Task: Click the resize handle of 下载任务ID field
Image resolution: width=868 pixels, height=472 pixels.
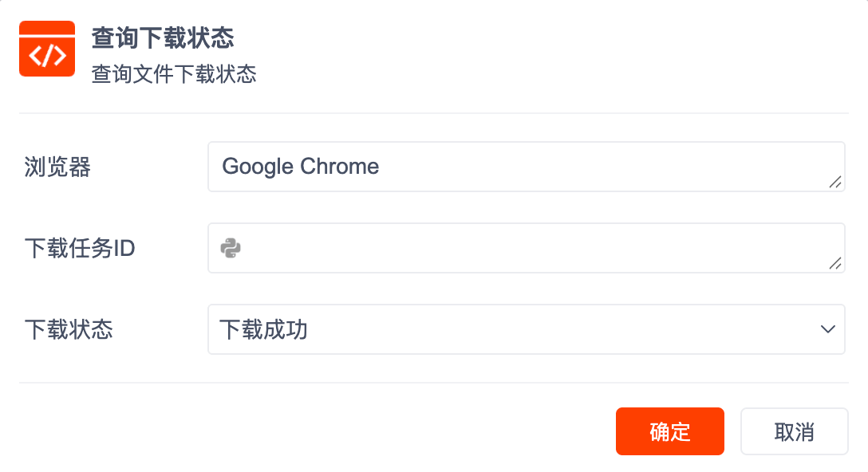Action: point(834,263)
